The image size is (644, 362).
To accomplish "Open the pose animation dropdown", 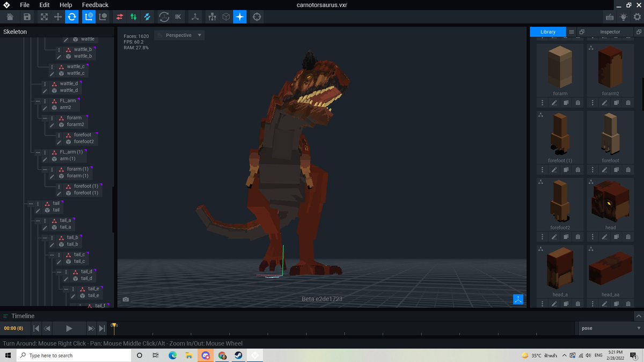I will [611, 328].
